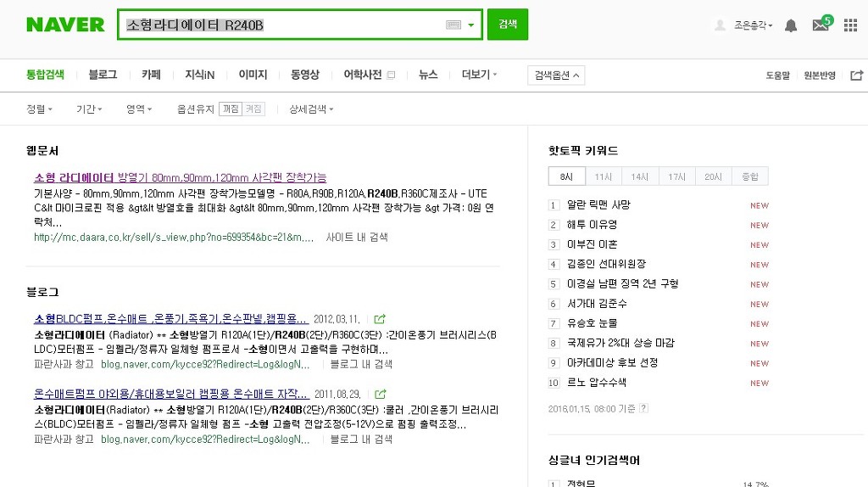The height and width of the screenshot is (487, 868).
Task: Switch to the 카페 tab
Action: [151, 75]
